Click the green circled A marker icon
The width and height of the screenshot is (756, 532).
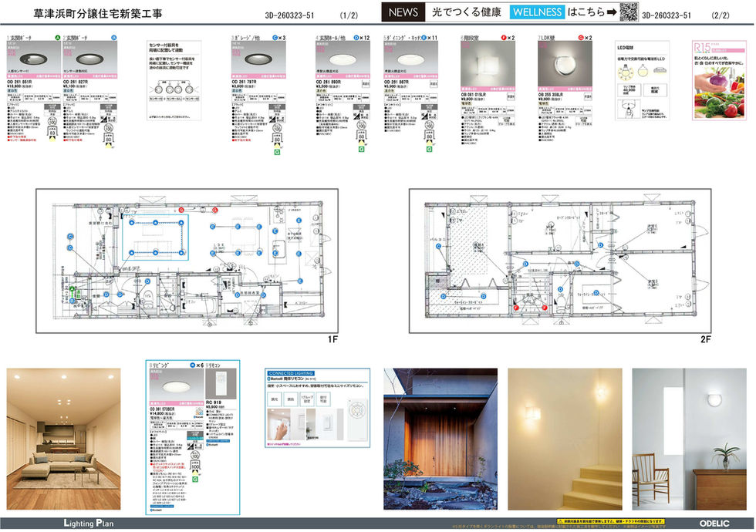(x=58, y=37)
